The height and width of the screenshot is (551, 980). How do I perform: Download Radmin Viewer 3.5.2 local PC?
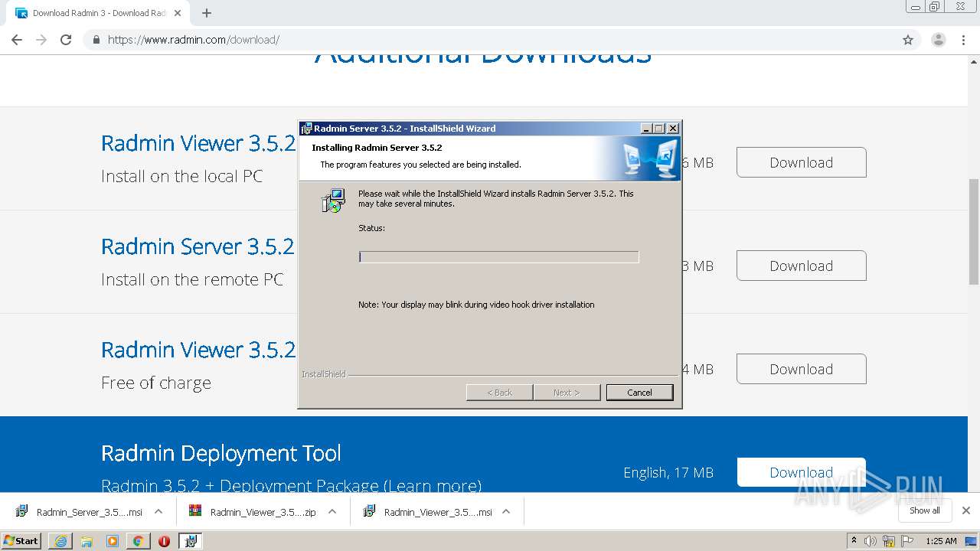[801, 162]
